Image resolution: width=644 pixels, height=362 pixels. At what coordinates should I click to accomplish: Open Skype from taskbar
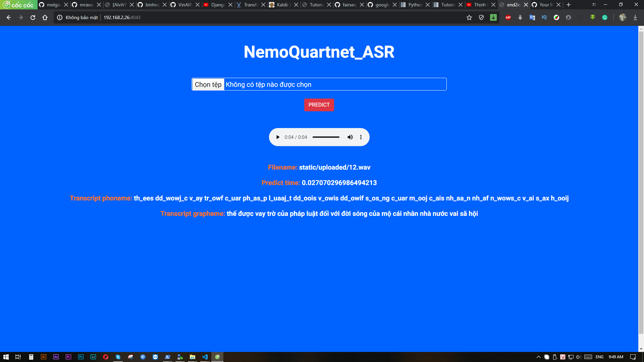click(x=118, y=357)
